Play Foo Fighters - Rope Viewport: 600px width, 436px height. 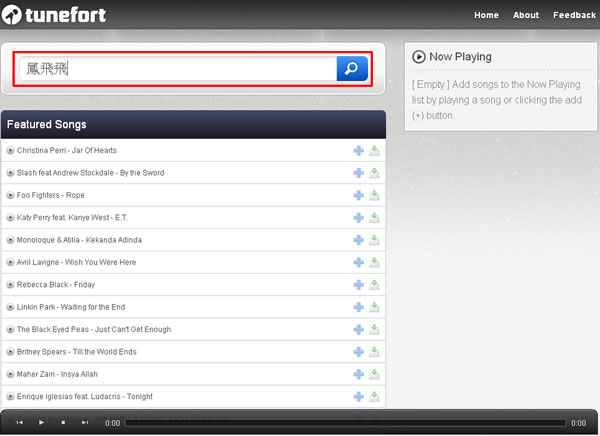tap(10, 195)
